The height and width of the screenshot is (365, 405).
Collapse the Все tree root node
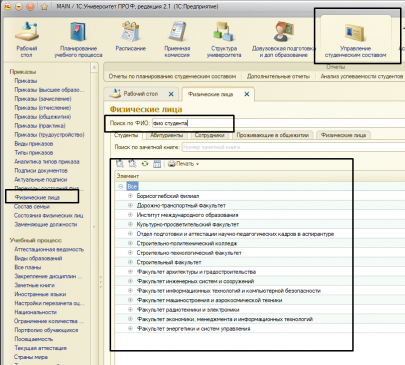coord(121,186)
